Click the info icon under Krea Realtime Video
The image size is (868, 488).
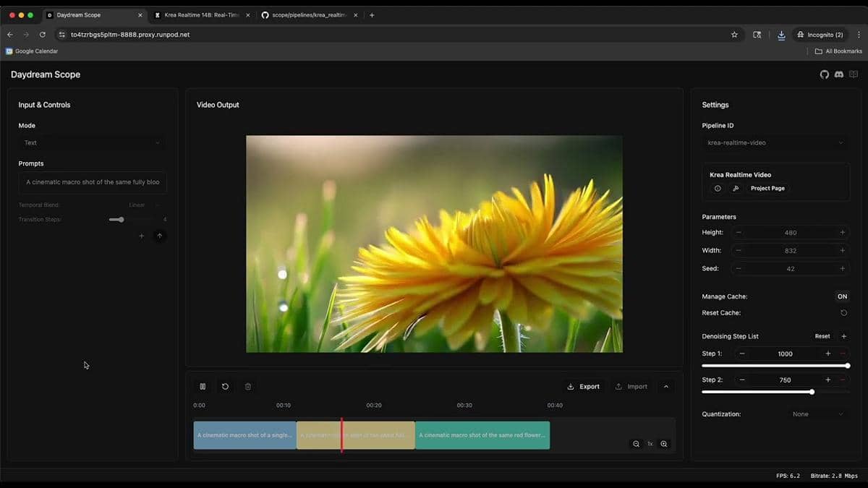(717, 188)
